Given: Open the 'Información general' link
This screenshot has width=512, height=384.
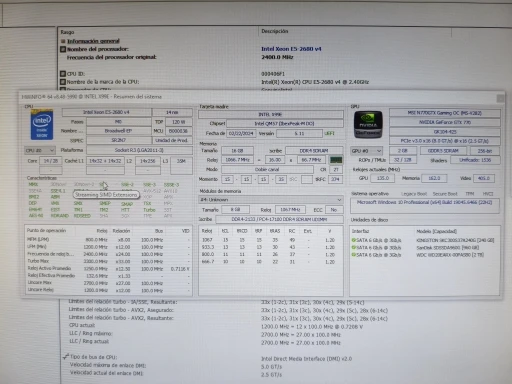Looking at the screenshot, I should [x=93, y=41].
